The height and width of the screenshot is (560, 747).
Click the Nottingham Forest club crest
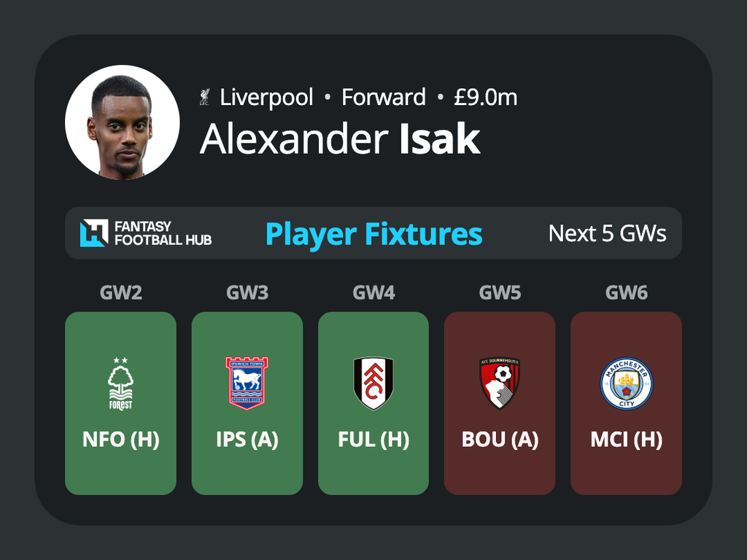120,384
